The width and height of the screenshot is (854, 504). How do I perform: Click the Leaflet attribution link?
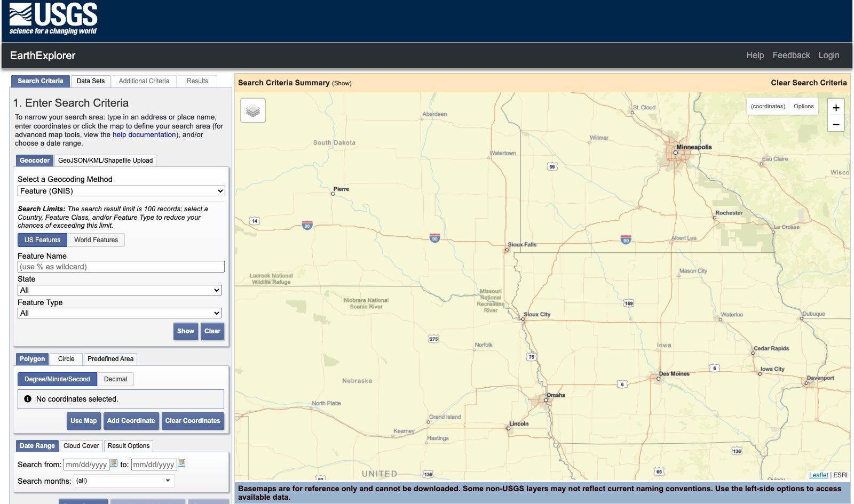818,475
